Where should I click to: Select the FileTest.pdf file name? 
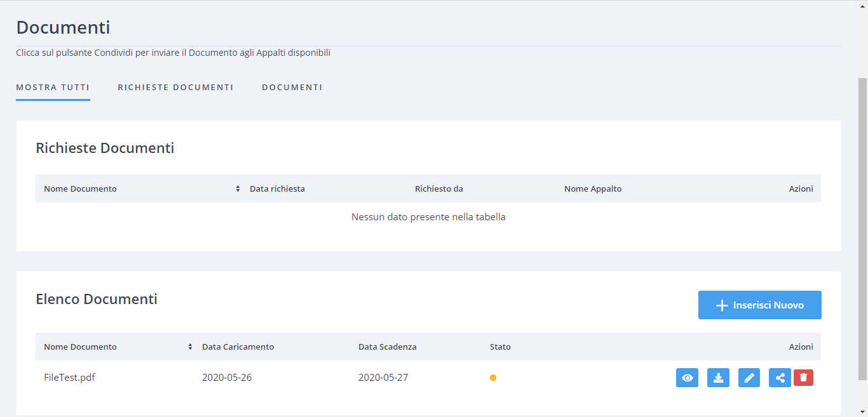click(x=69, y=378)
